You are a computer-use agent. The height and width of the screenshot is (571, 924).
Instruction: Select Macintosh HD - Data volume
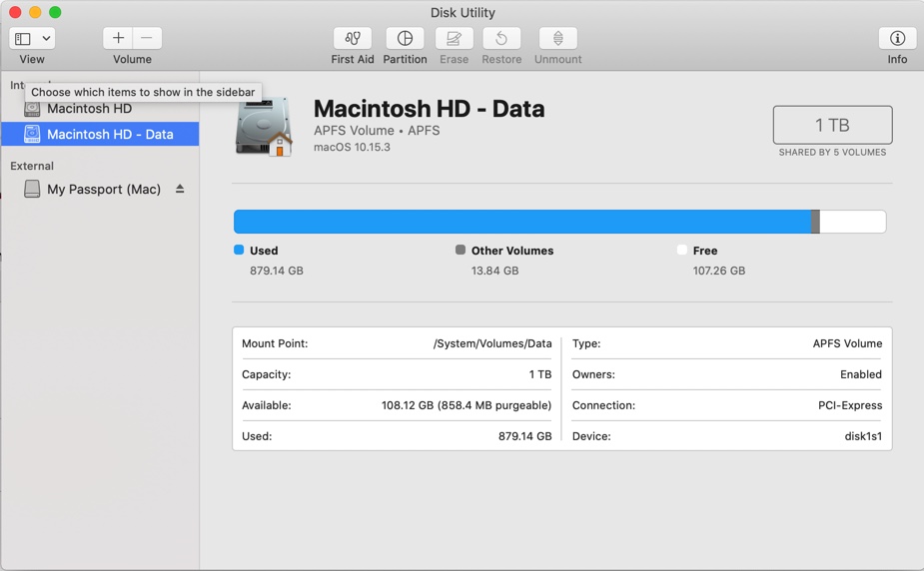coord(109,134)
